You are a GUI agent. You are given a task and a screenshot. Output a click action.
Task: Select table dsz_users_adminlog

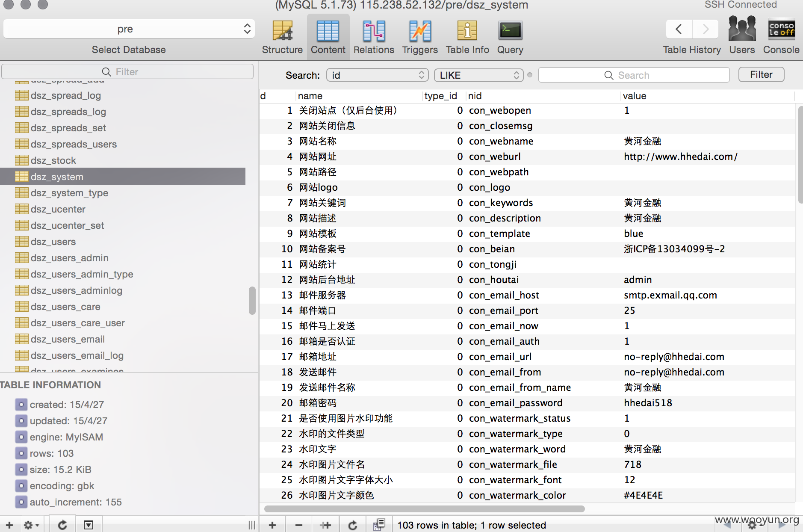[76, 290]
